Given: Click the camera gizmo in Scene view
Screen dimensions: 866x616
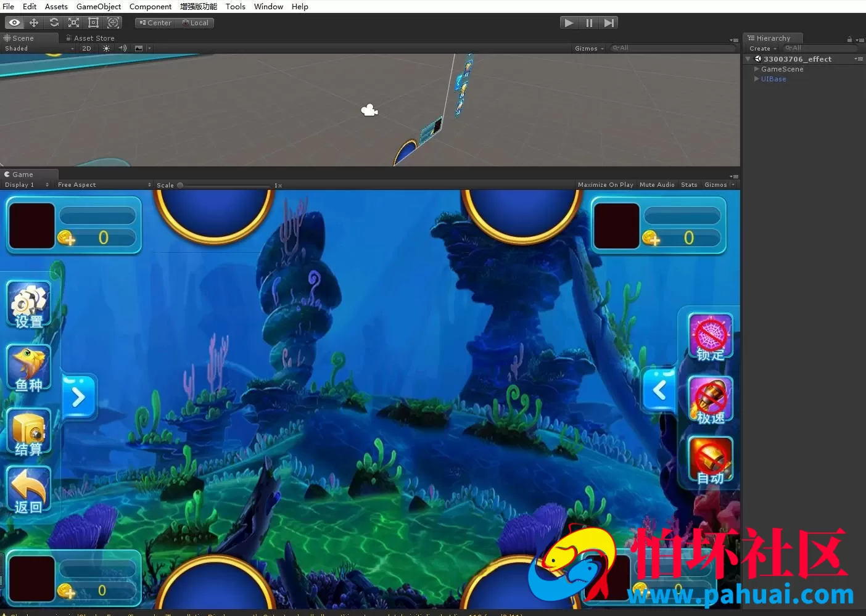Looking at the screenshot, I should 369,110.
